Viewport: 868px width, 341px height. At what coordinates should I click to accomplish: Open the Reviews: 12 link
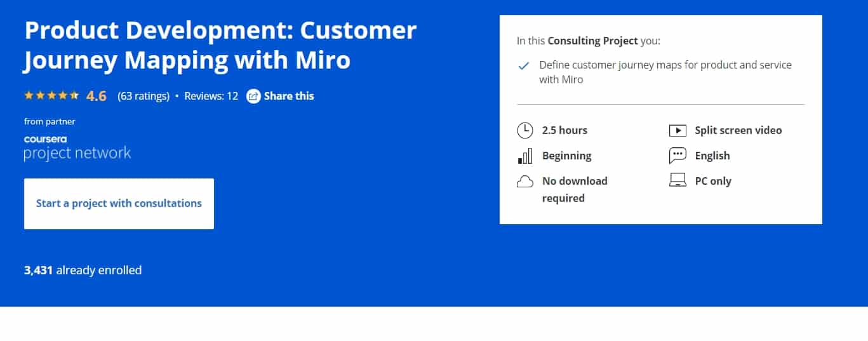(211, 97)
